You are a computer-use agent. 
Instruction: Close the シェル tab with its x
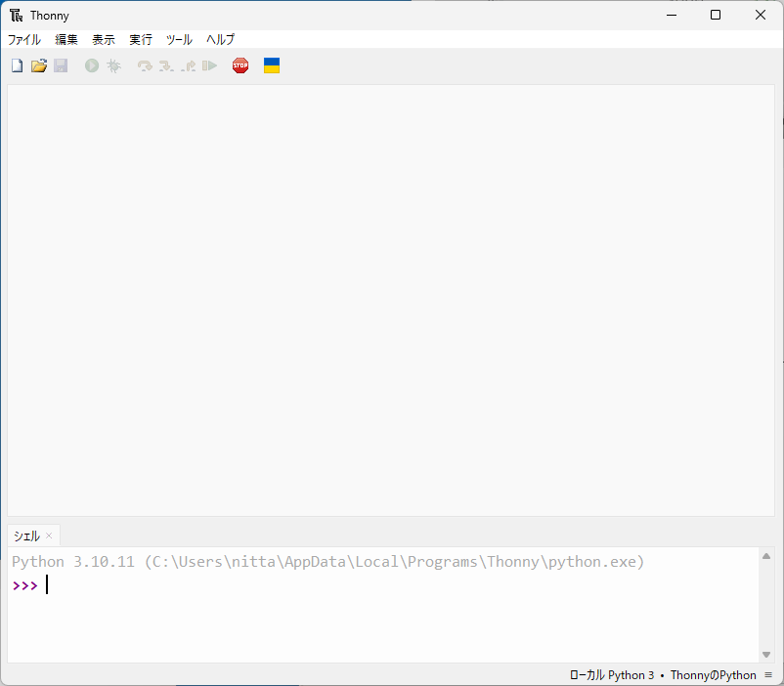click(x=49, y=536)
